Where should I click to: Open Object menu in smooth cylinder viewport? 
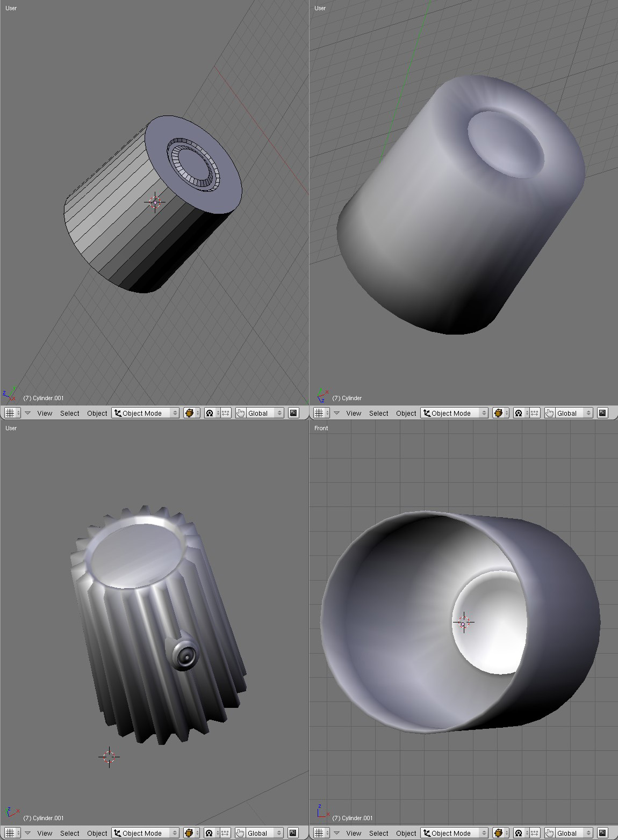(406, 413)
